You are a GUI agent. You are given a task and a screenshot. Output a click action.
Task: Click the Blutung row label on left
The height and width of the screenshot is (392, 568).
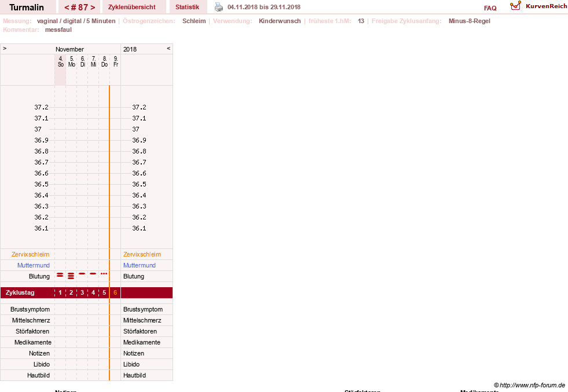tap(39, 276)
